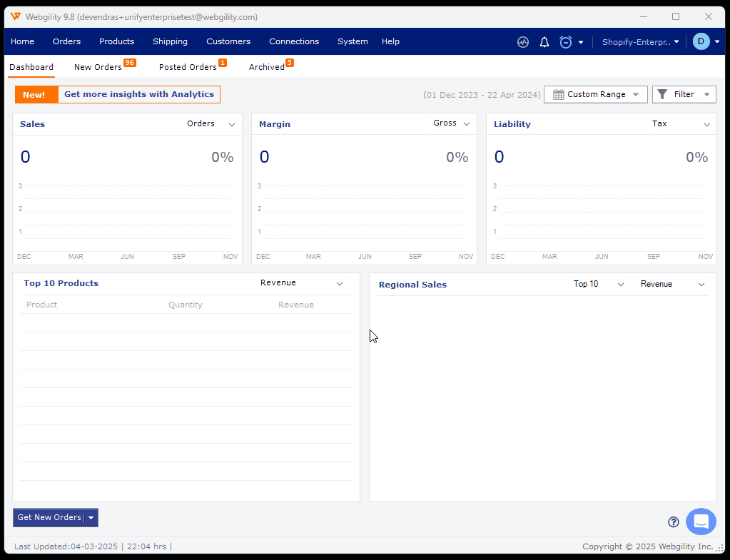Viewport: 730px width, 560px height.
Task: Click the activity monitor pulse icon
Action: tap(523, 42)
